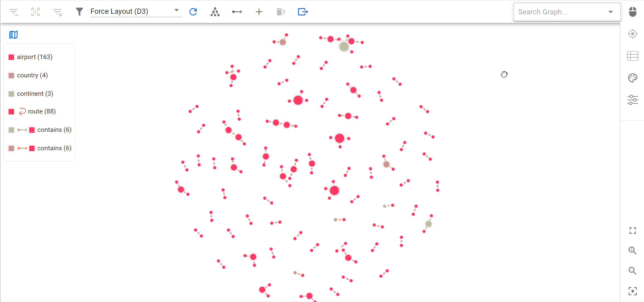Expand the Search Graph dropdown arrow

point(611,12)
